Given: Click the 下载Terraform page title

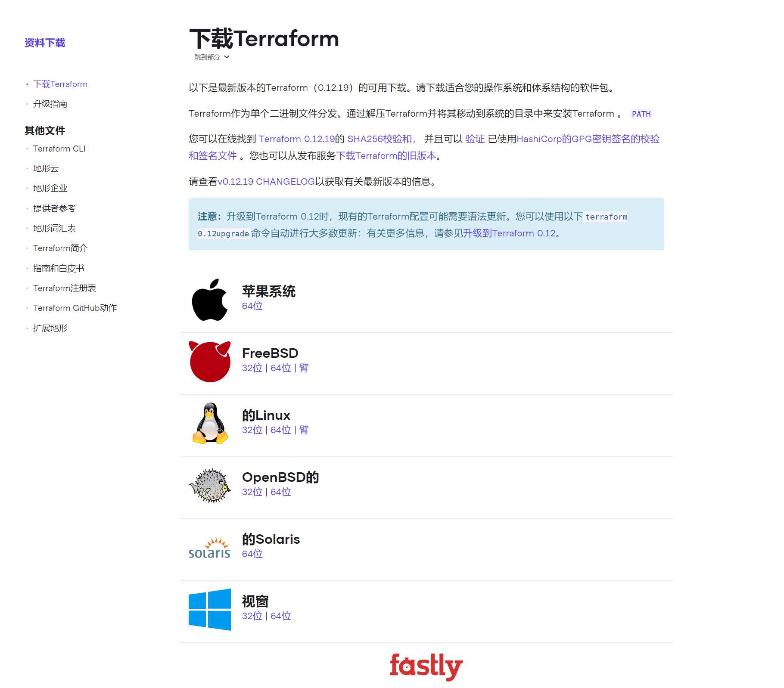Looking at the screenshot, I should point(264,39).
